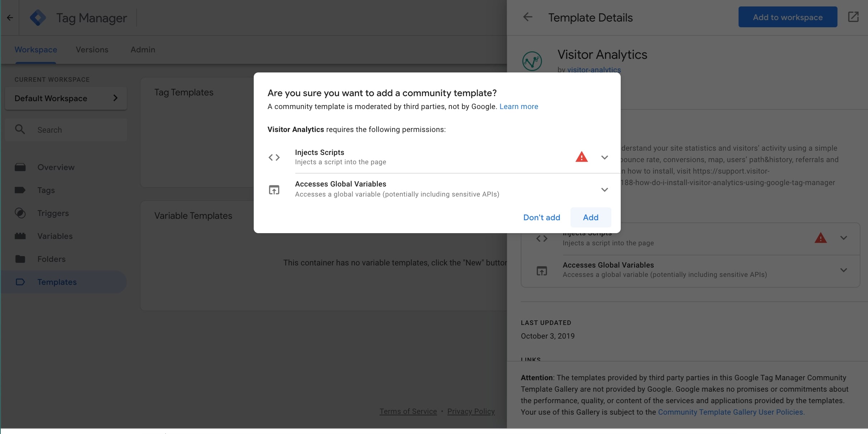Screen dimensions: 868x434
Task: Click the Tag Manager logo icon
Action: click(x=38, y=18)
